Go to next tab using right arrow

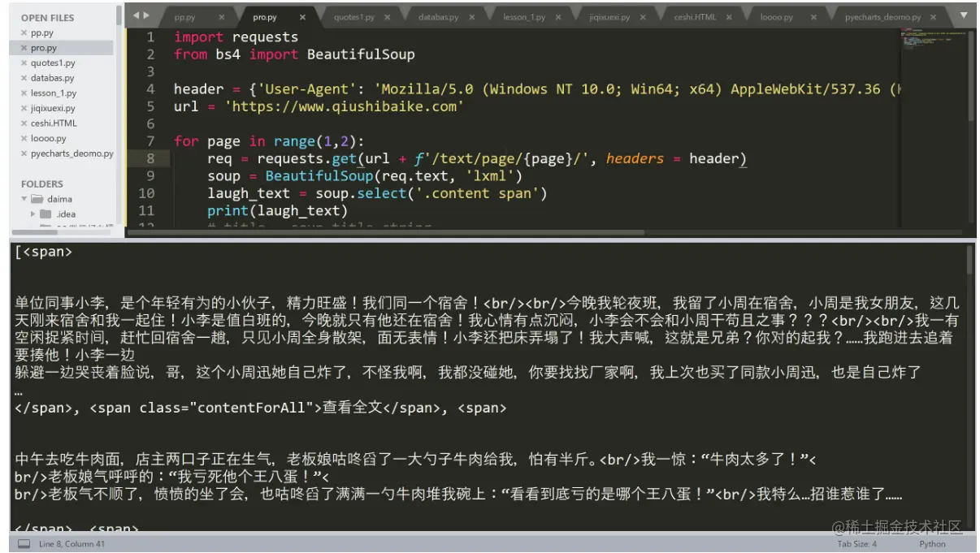point(145,15)
